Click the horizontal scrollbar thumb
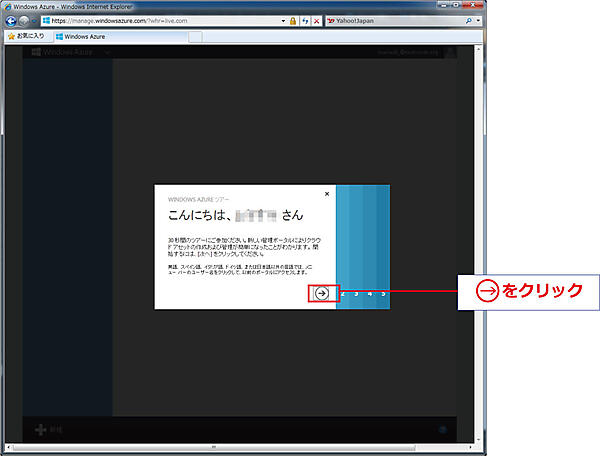 (214, 447)
